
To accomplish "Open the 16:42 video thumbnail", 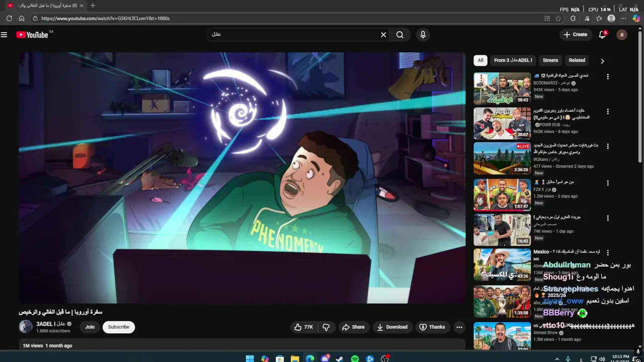I will [502, 230].
